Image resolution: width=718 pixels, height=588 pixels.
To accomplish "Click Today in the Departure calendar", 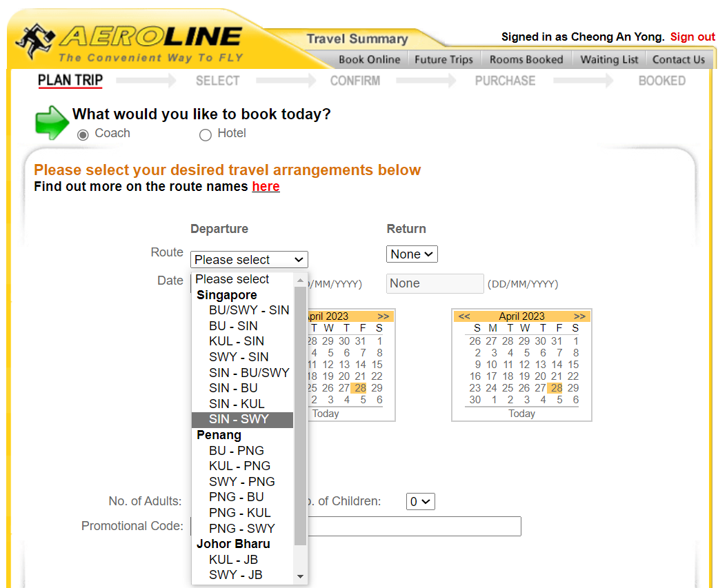I will pos(325,414).
